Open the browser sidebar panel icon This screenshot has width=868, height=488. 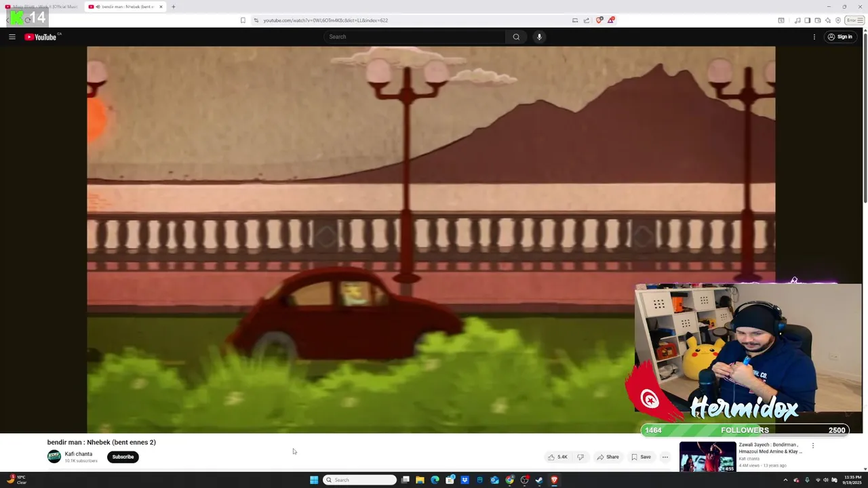808,20
